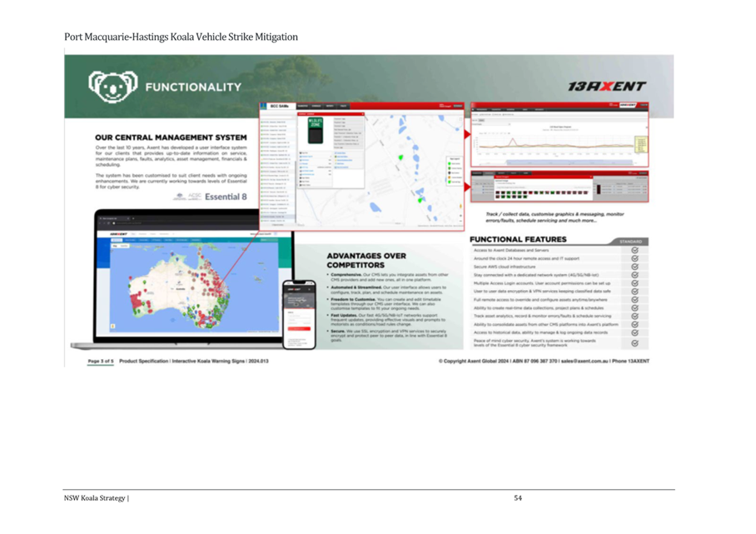Click the pixel koala logo beside FUNCTIONALITY
The height and width of the screenshot is (534, 756).
pyautogui.click(x=113, y=87)
